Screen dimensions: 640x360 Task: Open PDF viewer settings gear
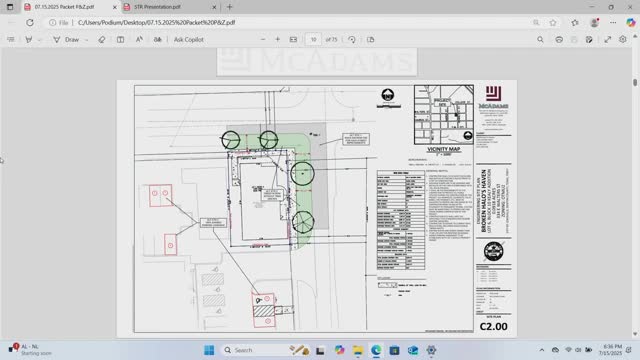pyautogui.click(x=622, y=40)
